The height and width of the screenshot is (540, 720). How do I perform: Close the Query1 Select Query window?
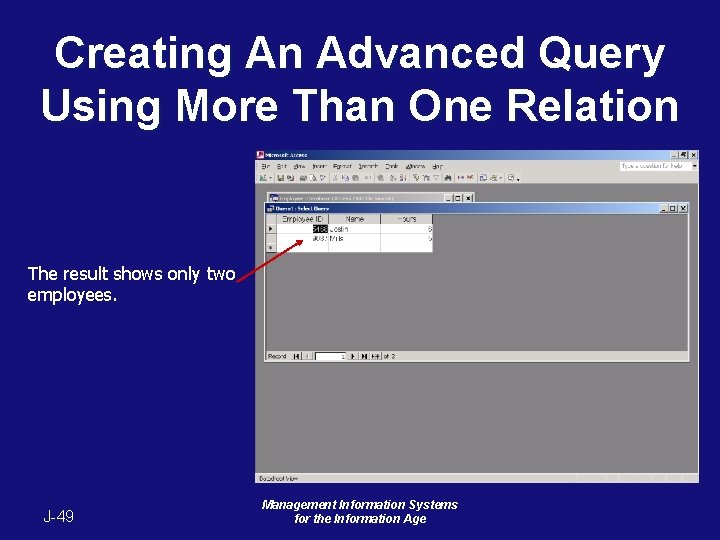coord(683,208)
